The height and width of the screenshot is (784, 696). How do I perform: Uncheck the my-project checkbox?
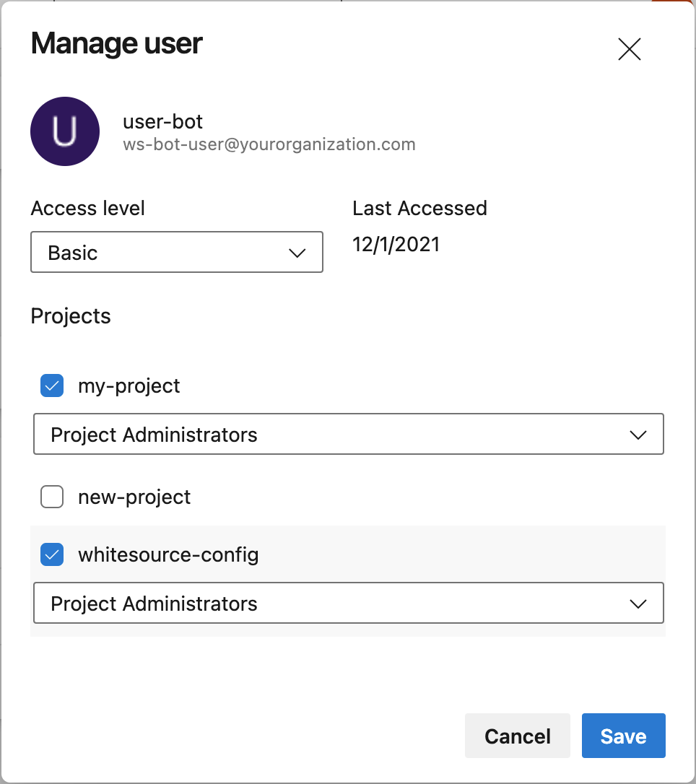click(x=52, y=386)
